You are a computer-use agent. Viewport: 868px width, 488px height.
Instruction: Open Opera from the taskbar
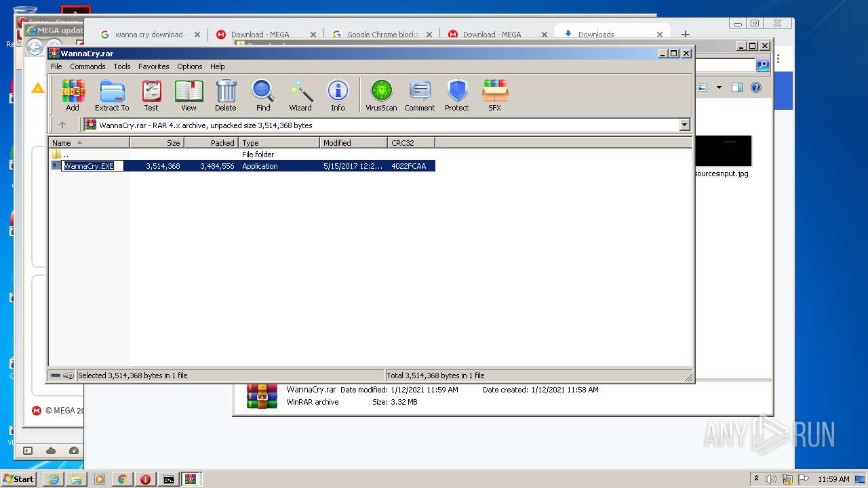(145, 479)
